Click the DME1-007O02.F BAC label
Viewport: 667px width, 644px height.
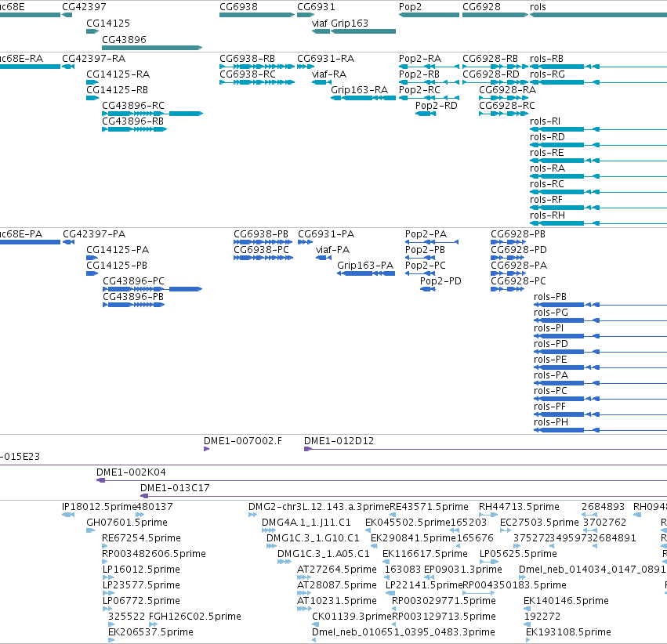[243, 441]
